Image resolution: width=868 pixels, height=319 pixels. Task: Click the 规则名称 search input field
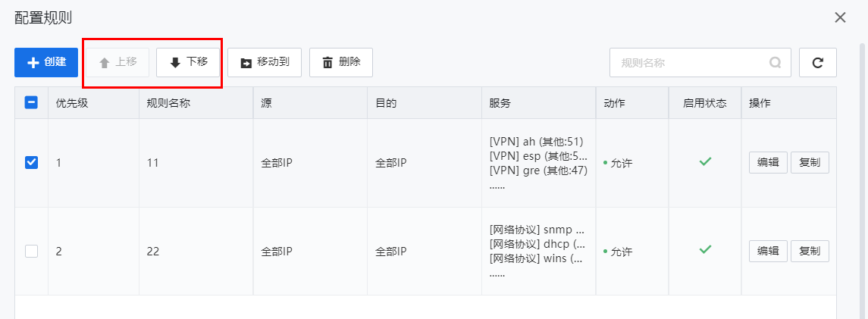point(700,62)
